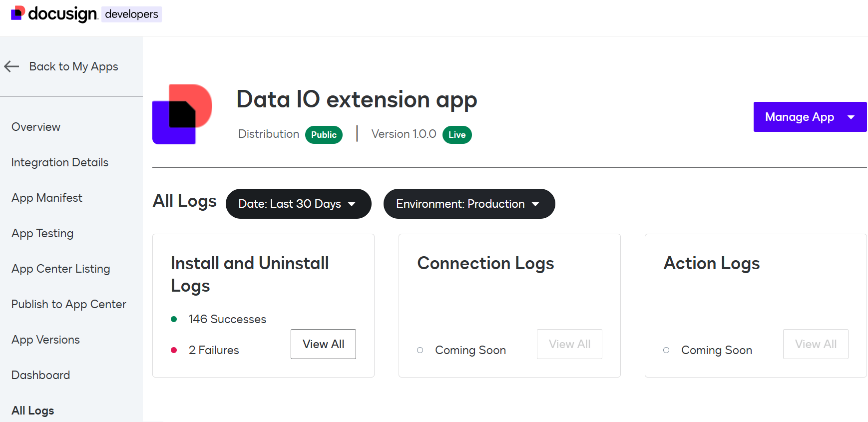Click the developers label in header

pos(132,14)
